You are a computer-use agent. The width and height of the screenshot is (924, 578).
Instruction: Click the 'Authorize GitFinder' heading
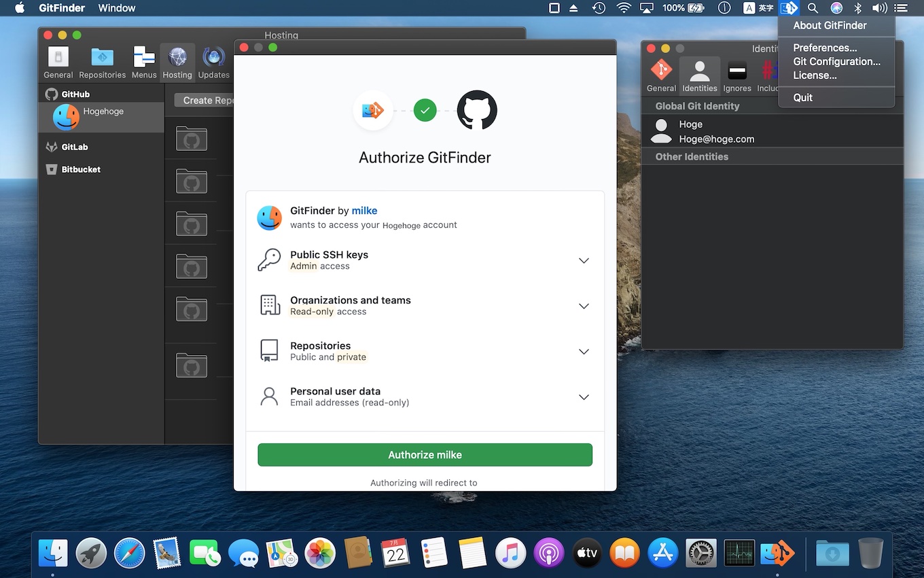point(425,158)
